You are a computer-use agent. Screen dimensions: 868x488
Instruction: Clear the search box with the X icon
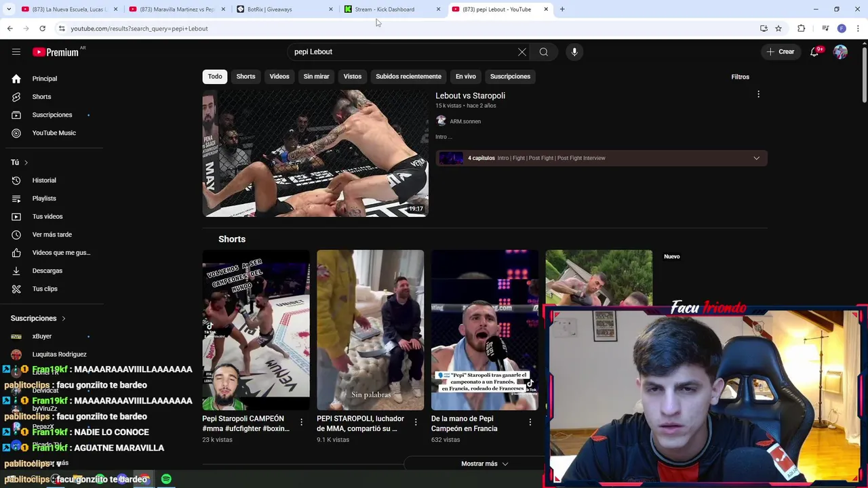[x=522, y=52]
